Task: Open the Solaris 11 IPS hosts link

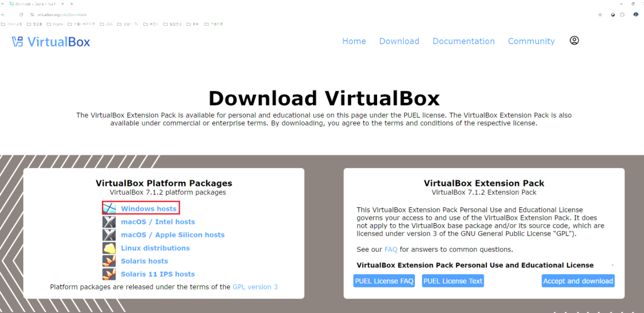Action: 158,273
